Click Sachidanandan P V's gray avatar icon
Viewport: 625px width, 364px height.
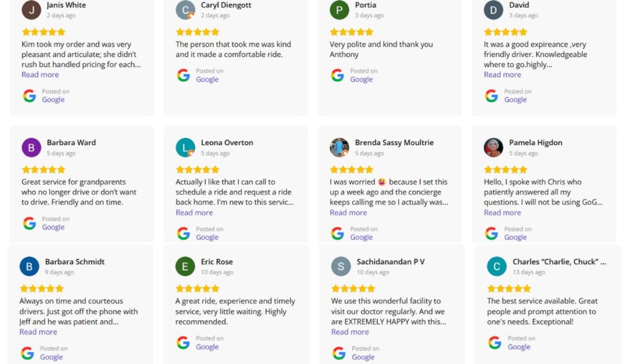tap(341, 266)
